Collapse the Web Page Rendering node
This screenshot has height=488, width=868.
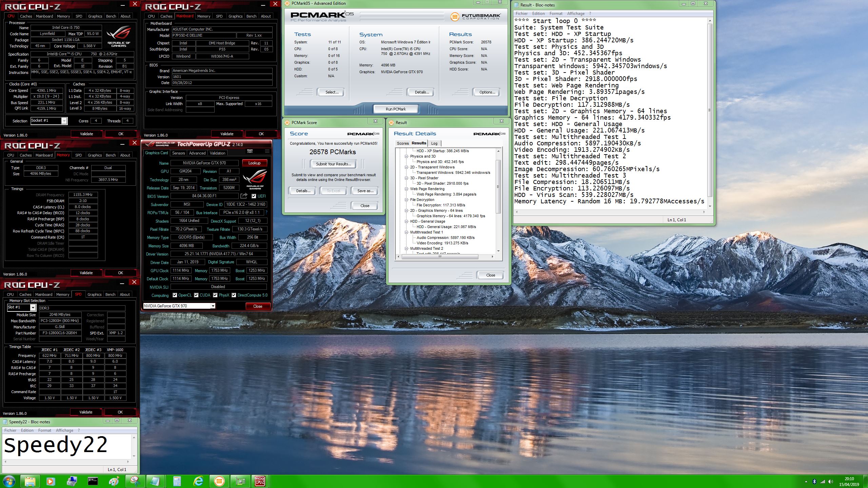407,189
